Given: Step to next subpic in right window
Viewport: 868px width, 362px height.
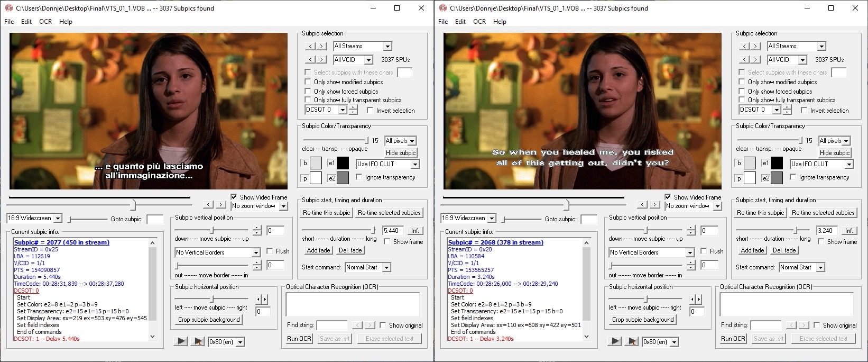Looking at the screenshot, I should pos(654,204).
